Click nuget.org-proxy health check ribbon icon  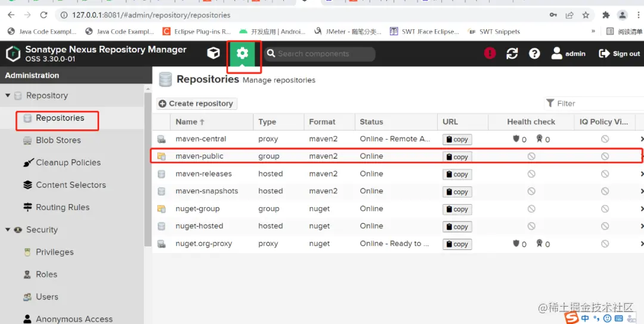tap(540, 243)
